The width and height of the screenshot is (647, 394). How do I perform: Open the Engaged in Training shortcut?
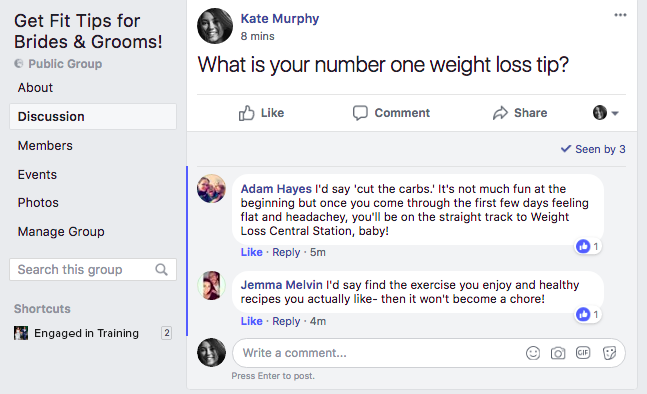(86, 333)
